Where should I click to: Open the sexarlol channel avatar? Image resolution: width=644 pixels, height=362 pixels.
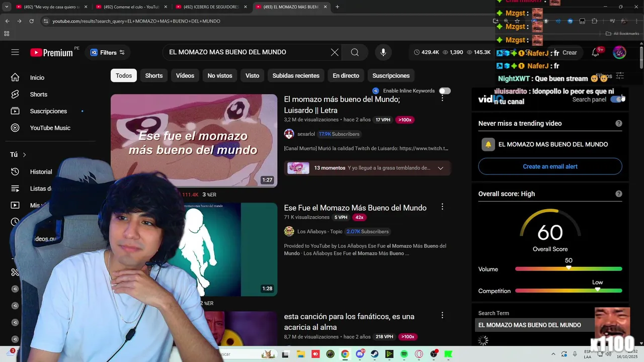pos(289,134)
